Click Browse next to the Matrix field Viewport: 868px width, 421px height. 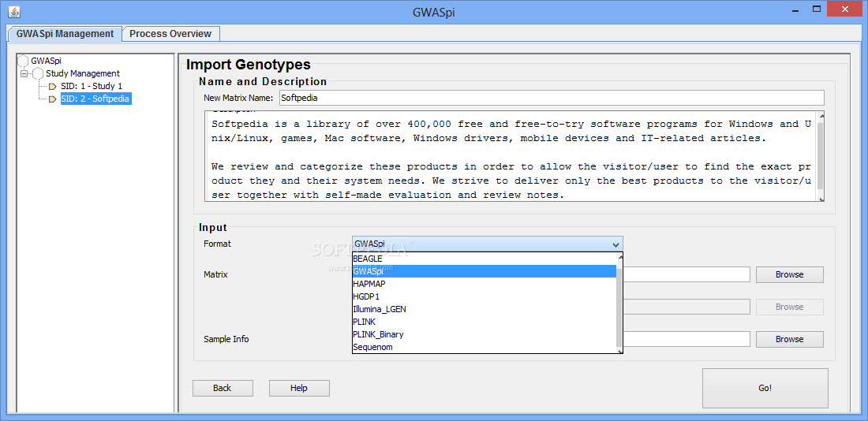[789, 274]
